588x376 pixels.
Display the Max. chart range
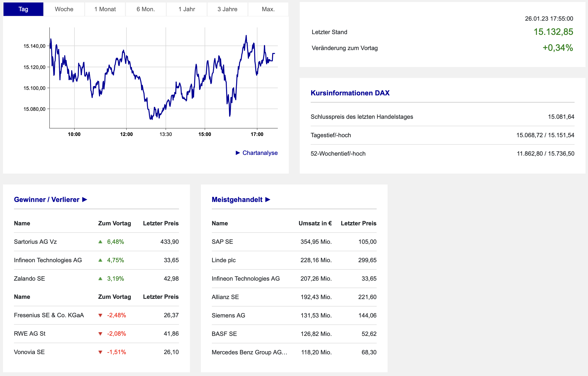pos(268,9)
